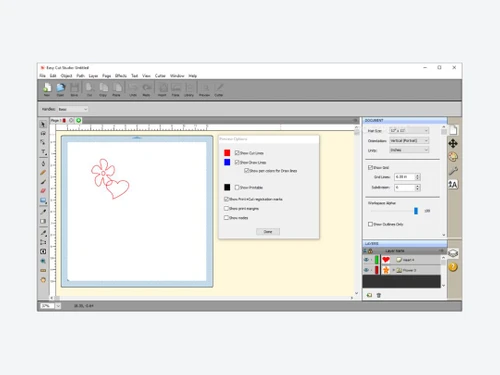Click the Heart layer thumbnail
This screenshot has width=500, height=375.
[386, 260]
